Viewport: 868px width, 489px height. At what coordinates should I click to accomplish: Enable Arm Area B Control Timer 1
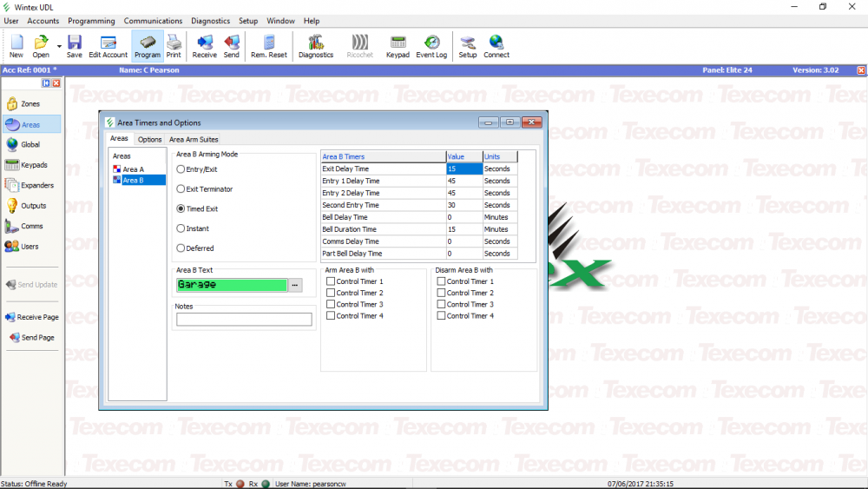(x=331, y=281)
